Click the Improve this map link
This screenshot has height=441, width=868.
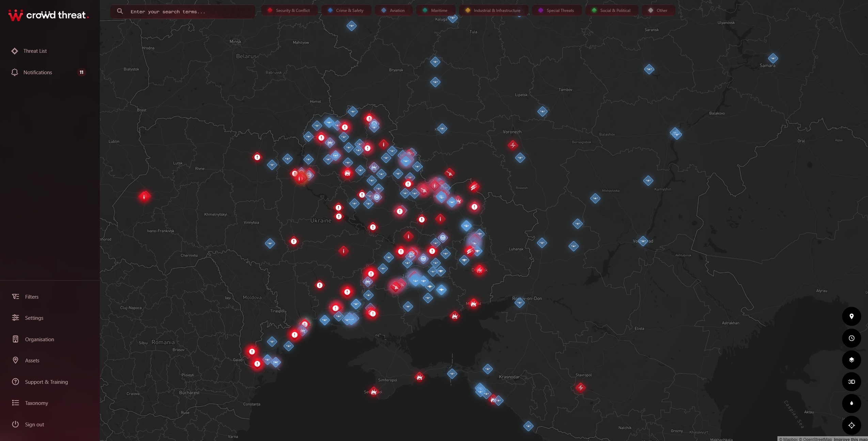coord(850,439)
